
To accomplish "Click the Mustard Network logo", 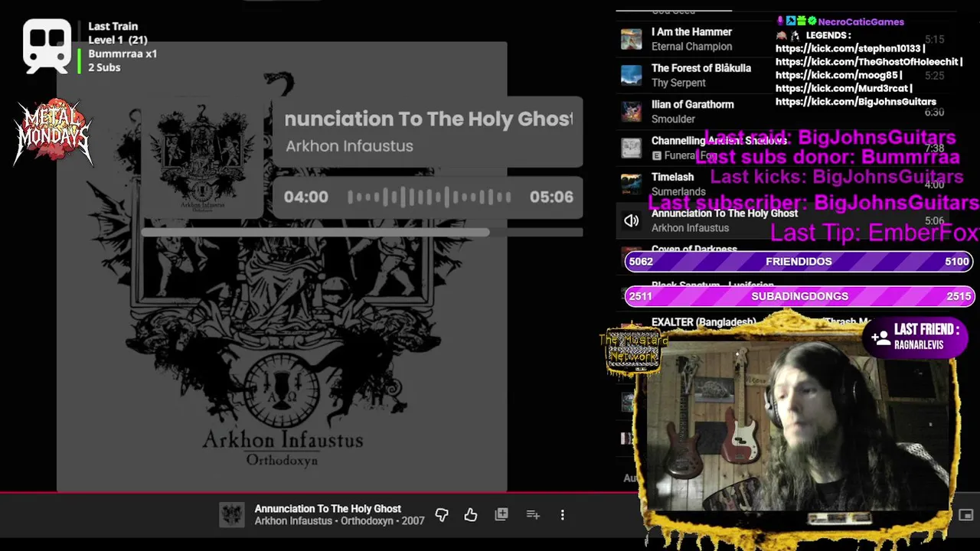I will point(632,352).
